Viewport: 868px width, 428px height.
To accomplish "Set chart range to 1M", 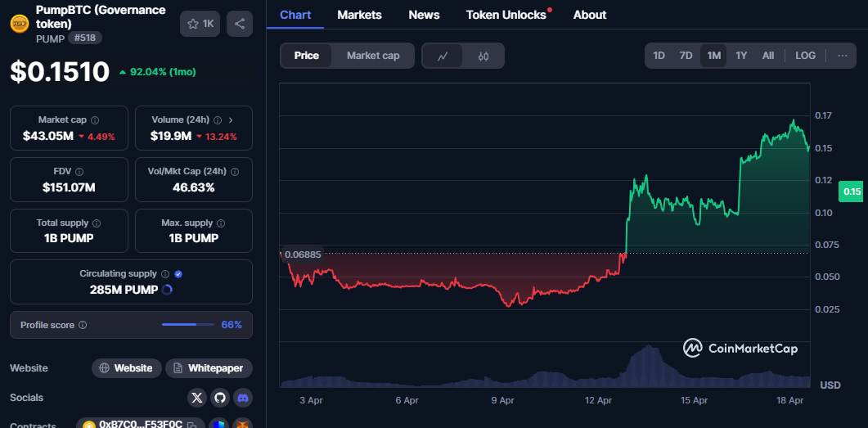I will (x=713, y=56).
